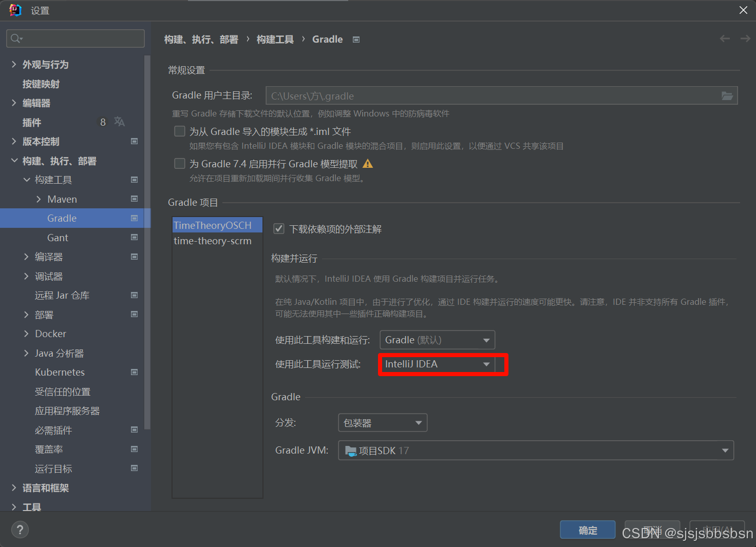Open the 分发 包装器 dropdown
This screenshot has width=756, height=547.
pyautogui.click(x=383, y=423)
